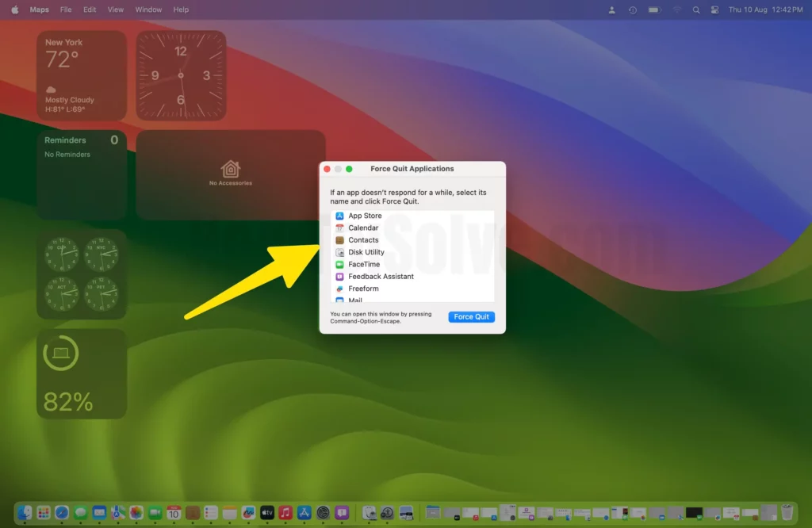The image size is (812, 528).
Task: Click the Reminders icon in the Dock
Action: point(211,512)
